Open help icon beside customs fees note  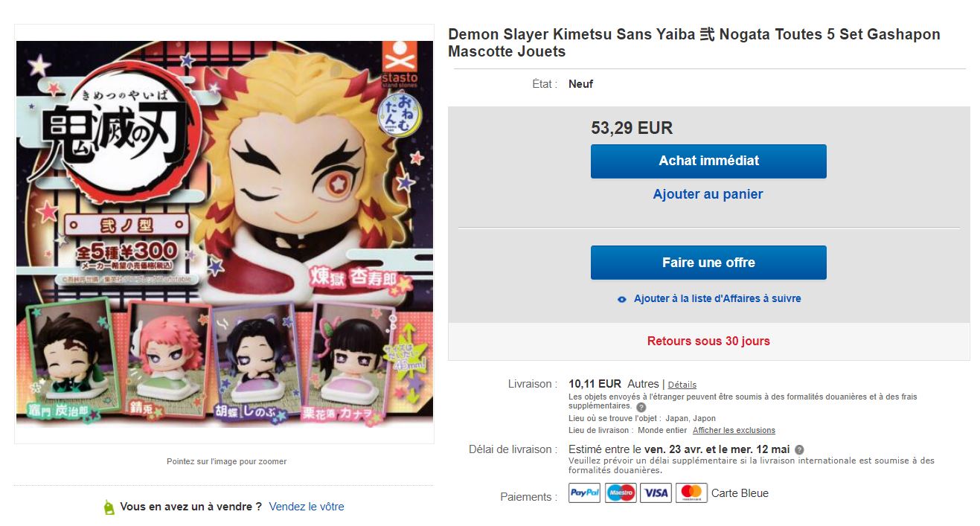[x=641, y=407]
